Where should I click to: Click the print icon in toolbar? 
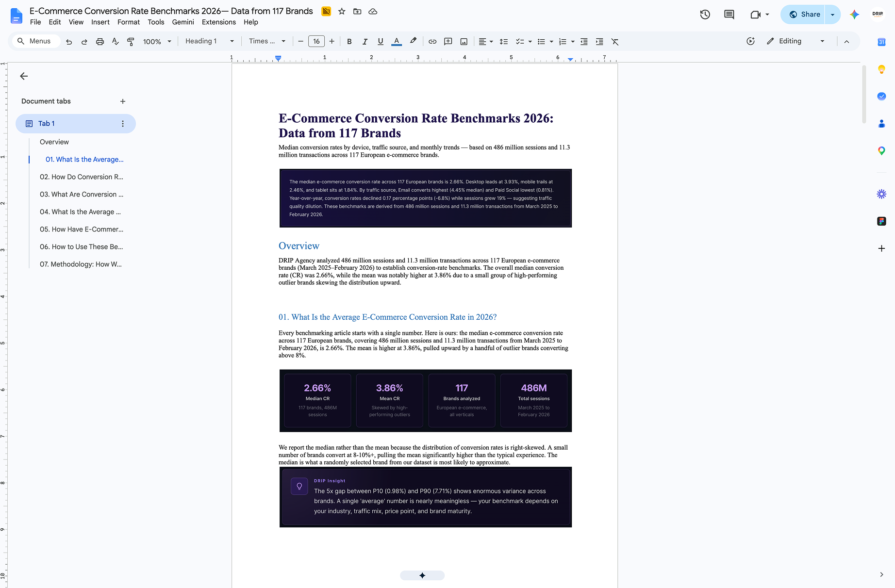point(100,42)
